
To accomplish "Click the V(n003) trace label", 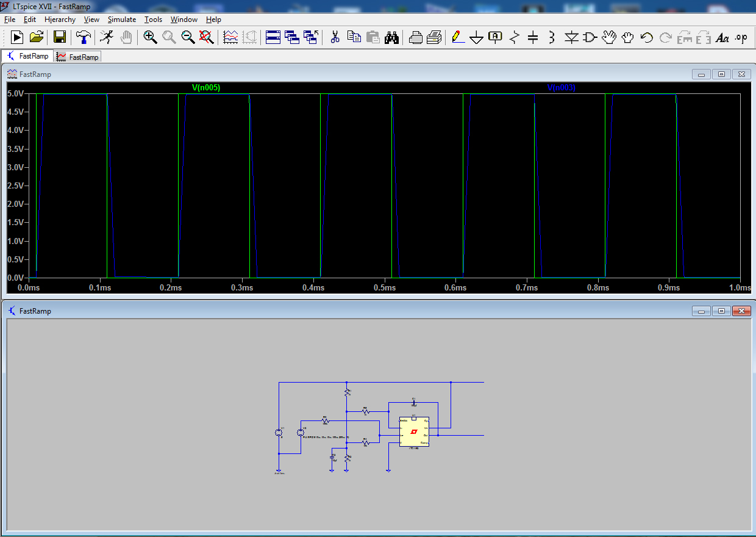I will click(x=562, y=88).
